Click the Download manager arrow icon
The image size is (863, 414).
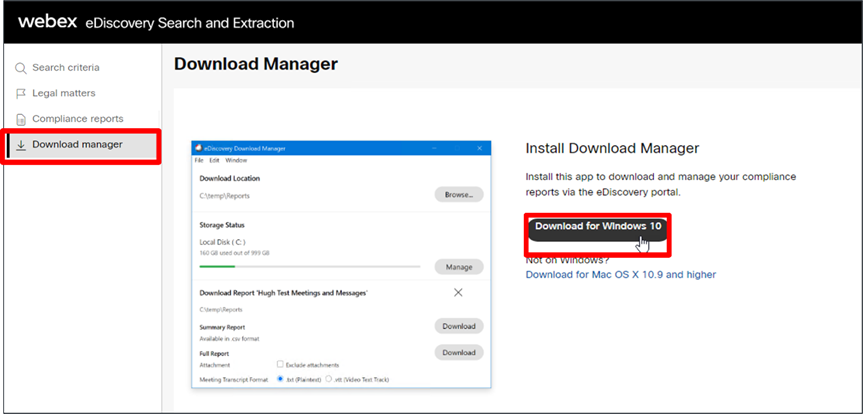(21, 145)
